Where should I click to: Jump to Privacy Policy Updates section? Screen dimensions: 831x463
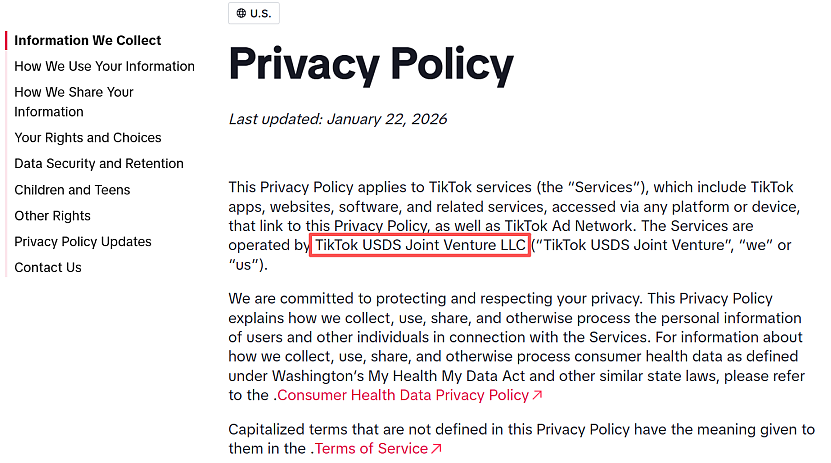click(83, 242)
